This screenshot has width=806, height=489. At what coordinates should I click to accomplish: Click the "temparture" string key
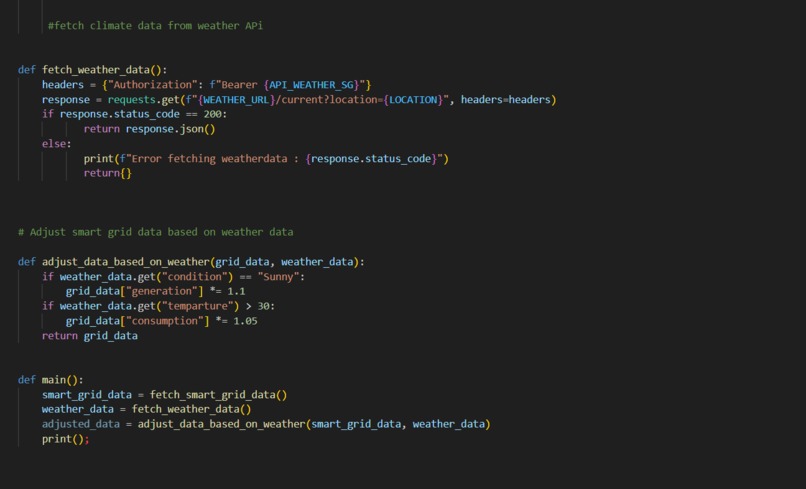coord(197,306)
